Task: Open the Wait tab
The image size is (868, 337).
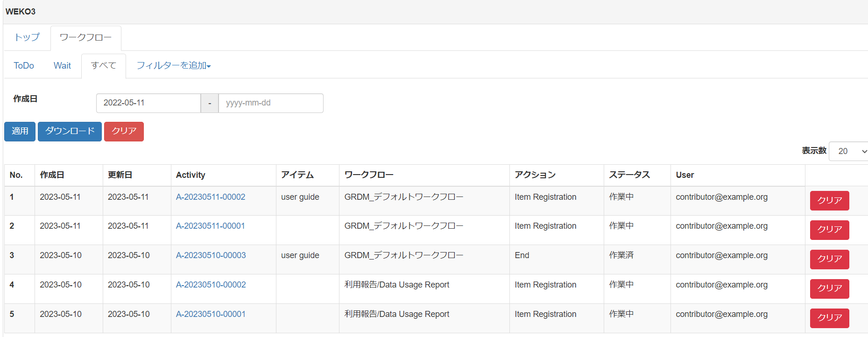Action: [x=62, y=66]
